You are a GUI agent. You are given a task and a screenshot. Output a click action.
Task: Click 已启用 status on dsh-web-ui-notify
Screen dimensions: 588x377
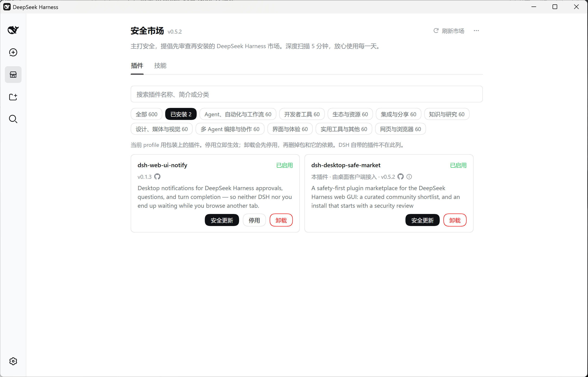[x=284, y=165]
